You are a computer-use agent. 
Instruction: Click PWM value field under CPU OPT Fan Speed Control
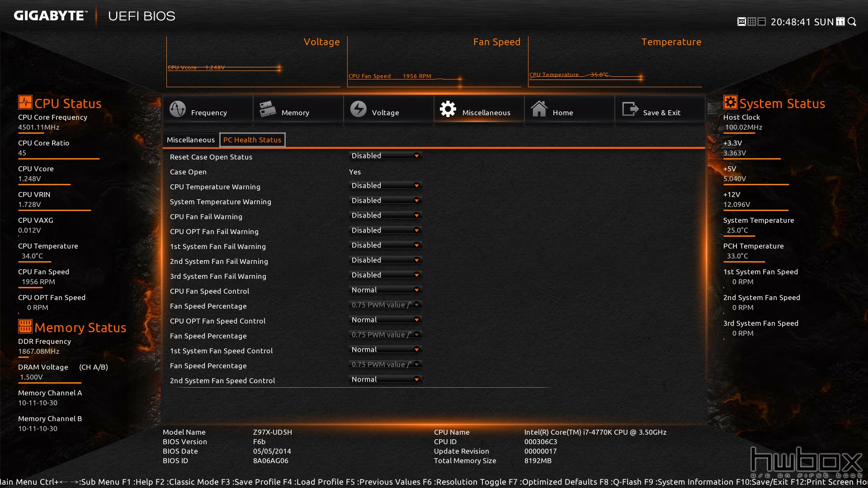(385, 335)
